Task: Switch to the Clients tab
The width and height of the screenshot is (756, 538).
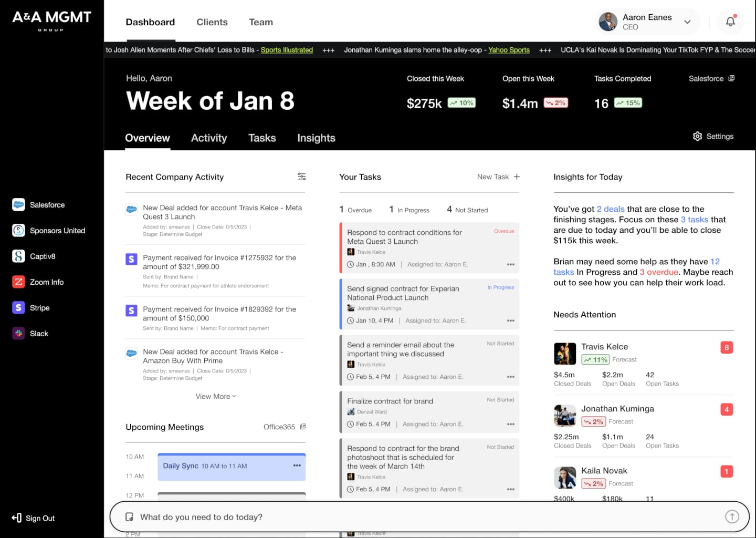Action: tap(212, 22)
